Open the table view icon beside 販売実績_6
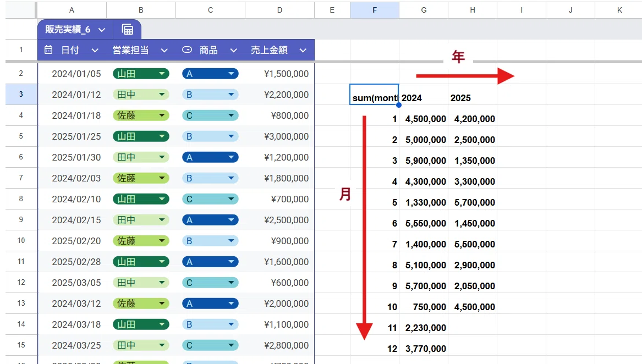The height and width of the screenshot is (364, 642). pyautogui.click(x=127, y=30)
